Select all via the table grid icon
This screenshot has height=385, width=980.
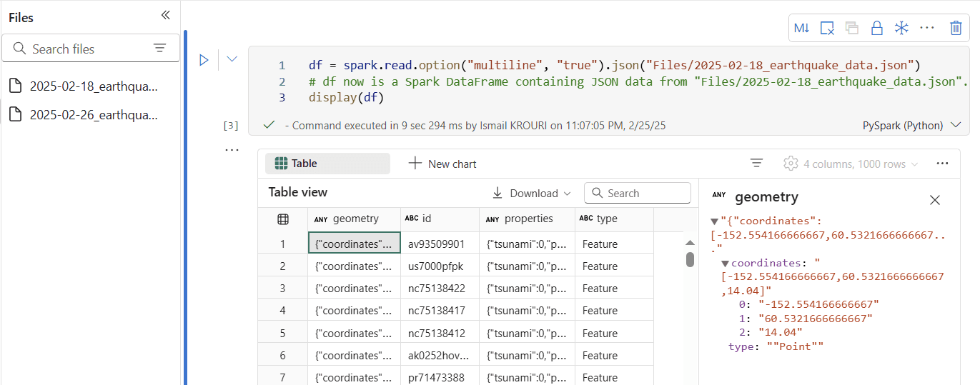click(x=283, y=219)
